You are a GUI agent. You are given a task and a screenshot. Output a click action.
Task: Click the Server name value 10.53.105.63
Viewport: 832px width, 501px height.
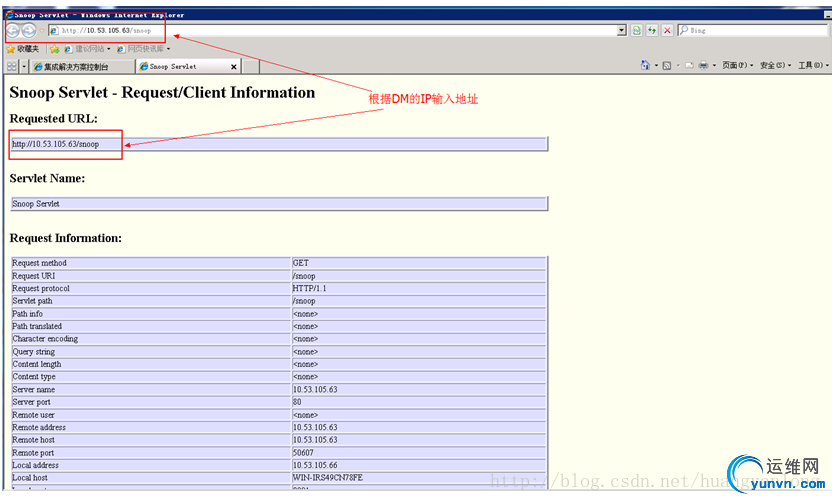pos(315,390)
